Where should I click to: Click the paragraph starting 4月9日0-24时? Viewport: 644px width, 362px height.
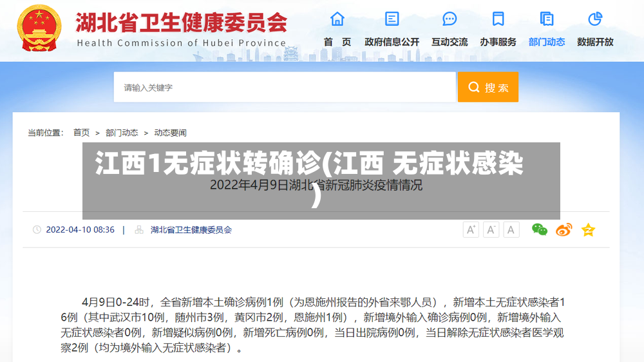(312, 325)
